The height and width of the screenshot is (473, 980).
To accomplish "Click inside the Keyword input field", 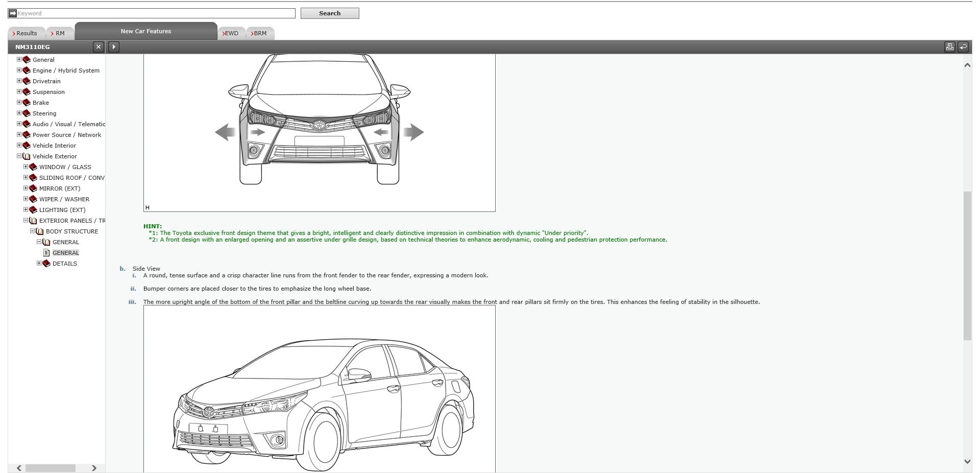I will pos(153,13).
